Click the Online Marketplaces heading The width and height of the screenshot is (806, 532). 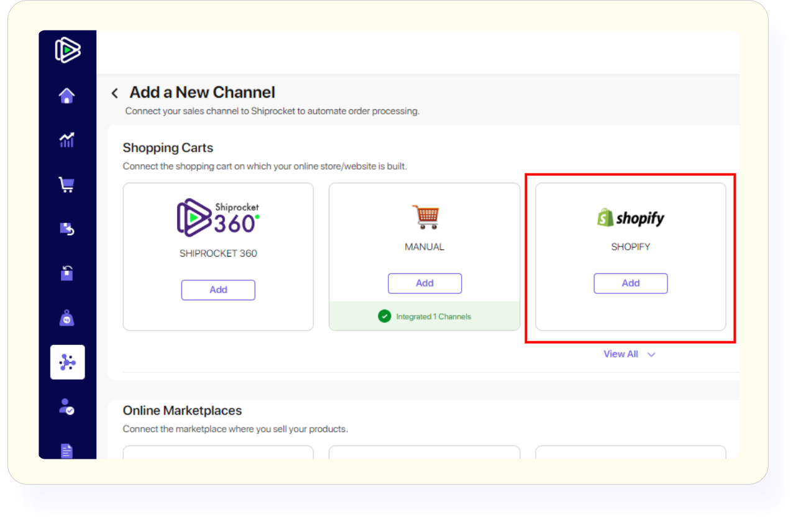click(x=182, y=411)
